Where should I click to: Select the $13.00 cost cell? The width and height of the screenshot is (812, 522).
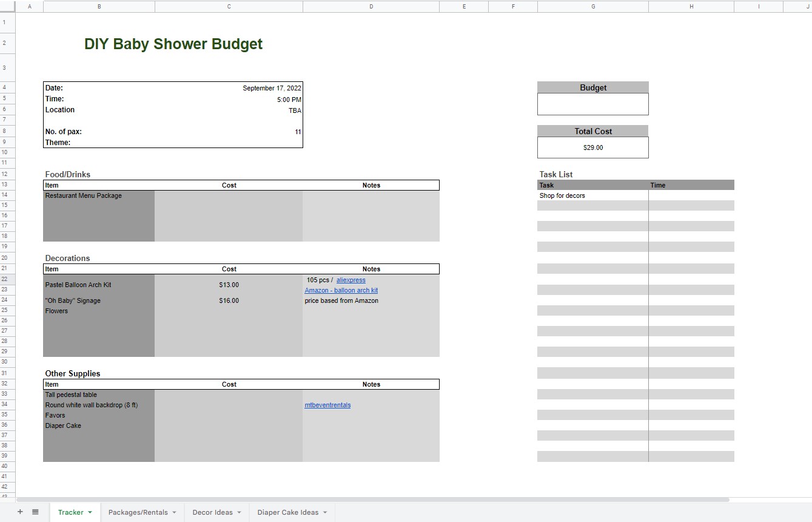coord(229,285)
